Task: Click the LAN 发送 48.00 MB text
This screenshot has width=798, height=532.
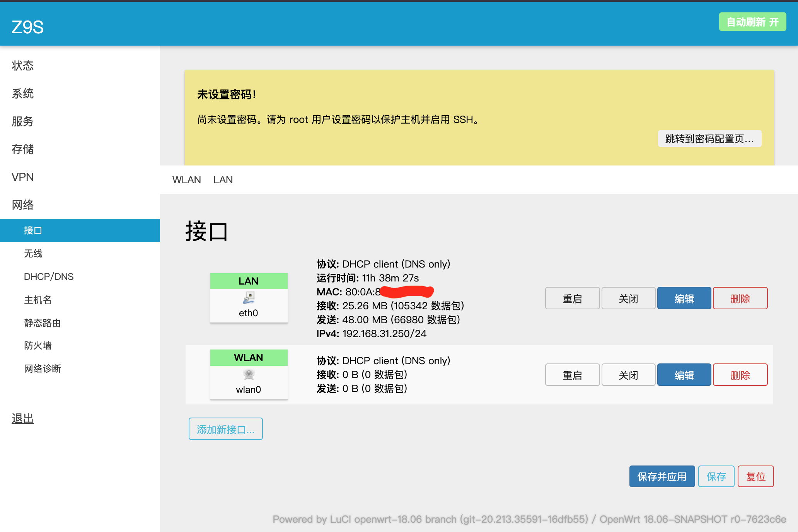Action: [x=388, y=320]
